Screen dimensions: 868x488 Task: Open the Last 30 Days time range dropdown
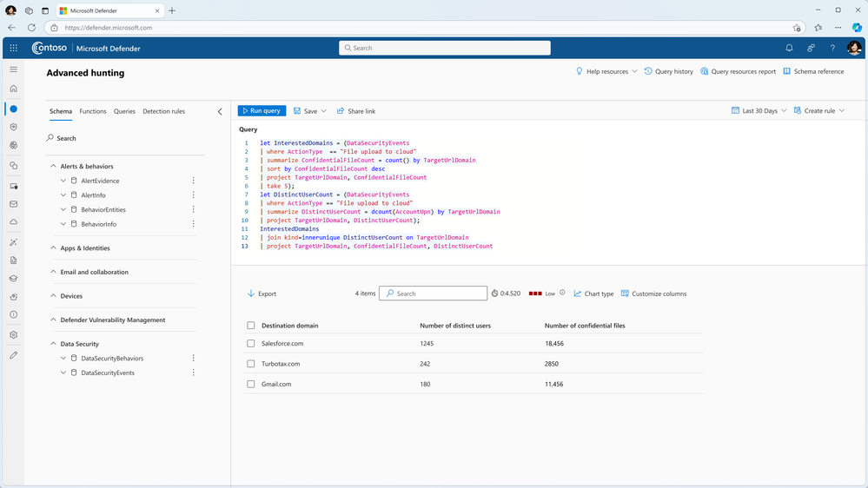tap(759, 110)
